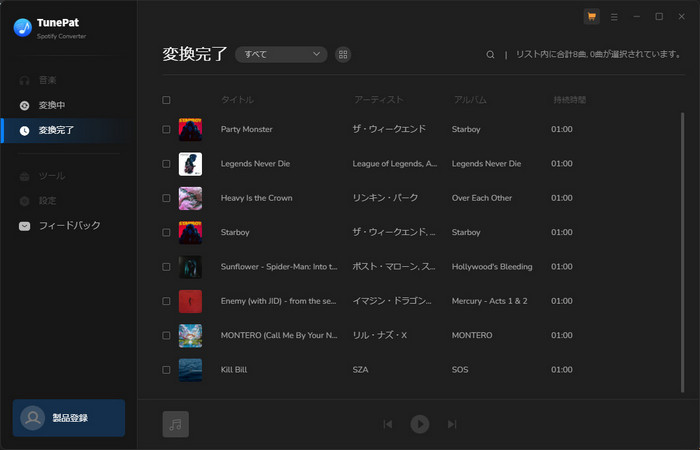Select 変換完了 in the sidebar
The width and height of the screenshot is (700, 450).
click(69, 130)
